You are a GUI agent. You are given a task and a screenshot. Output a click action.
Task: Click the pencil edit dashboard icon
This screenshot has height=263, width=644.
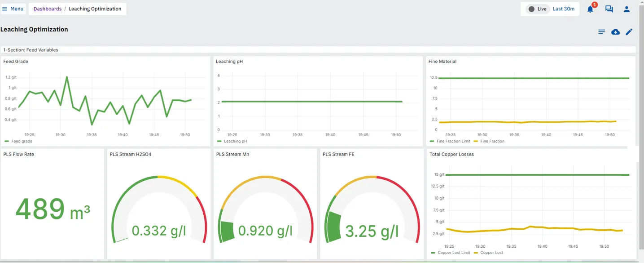629,32
